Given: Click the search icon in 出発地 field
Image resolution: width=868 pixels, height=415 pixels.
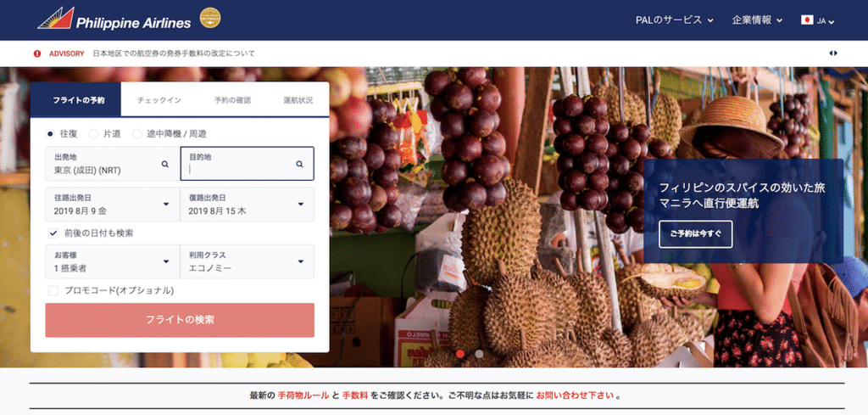Looking at the screenshot, I should [165, 164].
